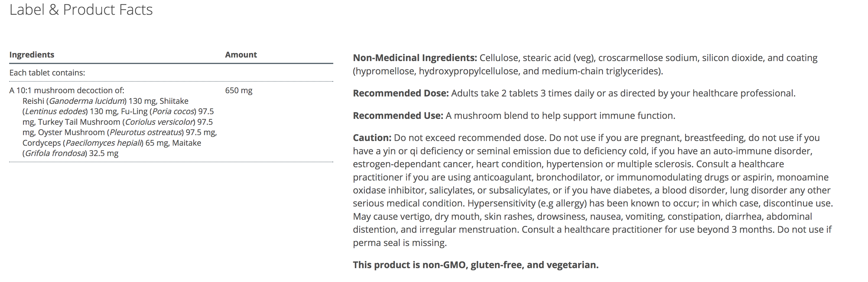This screenshot has width=868, height=282.
Task: Click the 'Each tablet contains:' row
Action: [47, 73]
